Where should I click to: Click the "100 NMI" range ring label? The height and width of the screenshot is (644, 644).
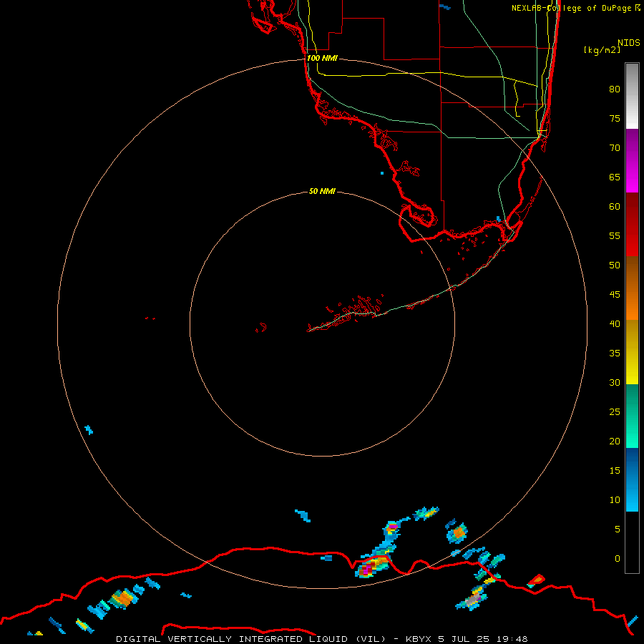(x=323, y=59)
